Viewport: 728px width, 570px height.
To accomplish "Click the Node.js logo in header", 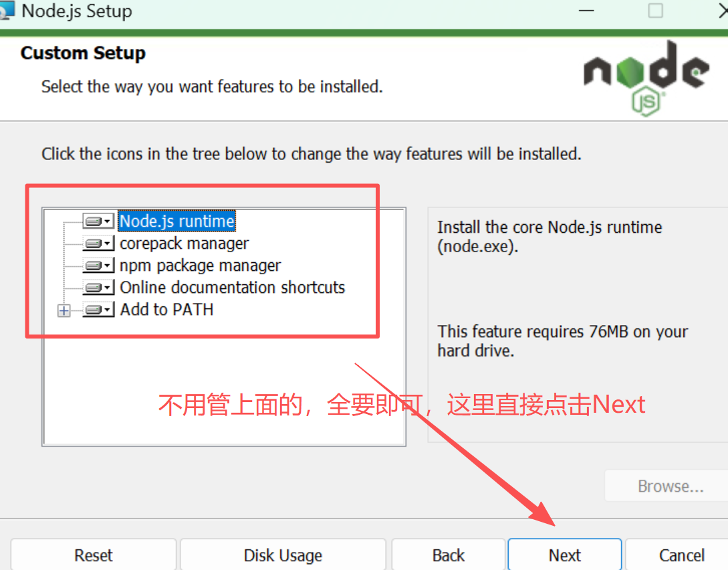I will coord(646,78).
